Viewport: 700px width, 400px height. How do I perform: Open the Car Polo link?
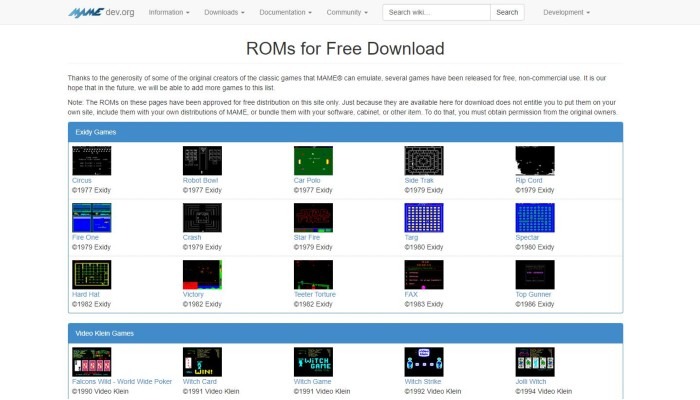pyautogui.click(x=307, y=180)
